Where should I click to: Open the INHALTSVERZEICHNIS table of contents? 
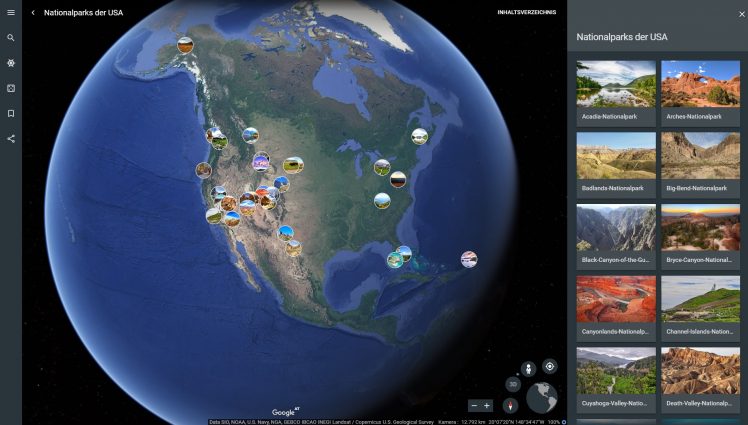pos(526,13)
